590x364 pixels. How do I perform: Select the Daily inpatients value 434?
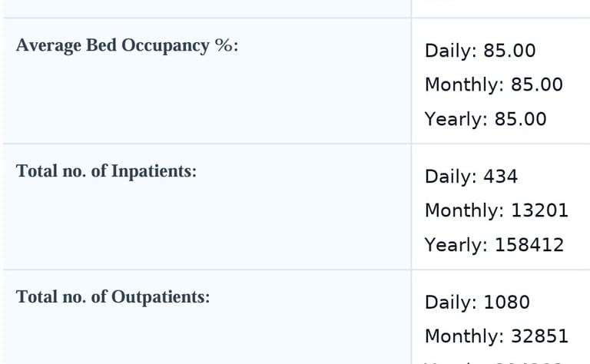tap(471, 177)
